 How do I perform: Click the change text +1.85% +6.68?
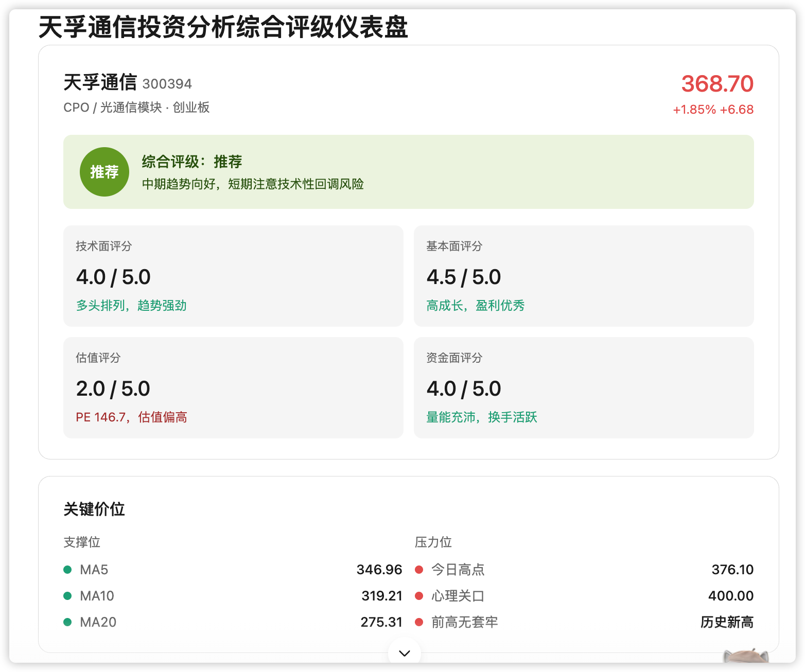(713, 110)
